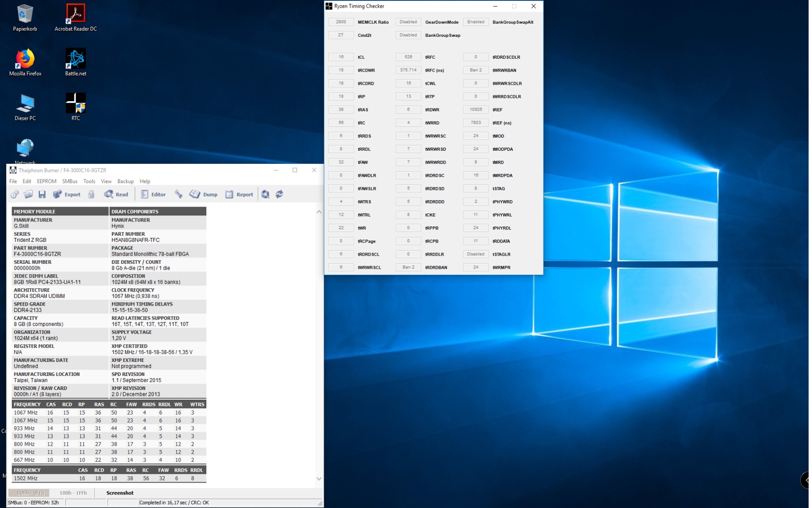
Task: Open Battle.net desktop icon
Action: click(76, 62)
